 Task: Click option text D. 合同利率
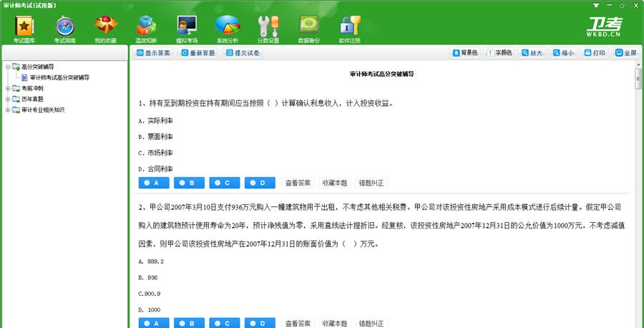point(156,168)
